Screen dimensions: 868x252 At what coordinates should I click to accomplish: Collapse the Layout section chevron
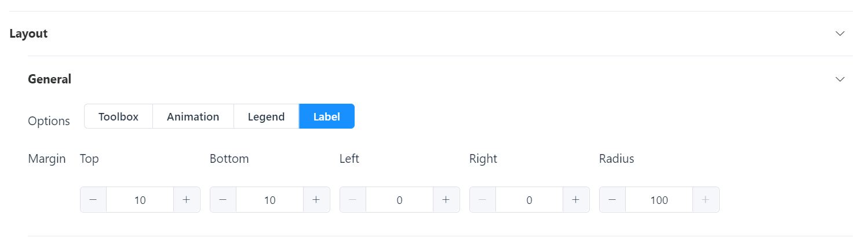pos(840,34)
